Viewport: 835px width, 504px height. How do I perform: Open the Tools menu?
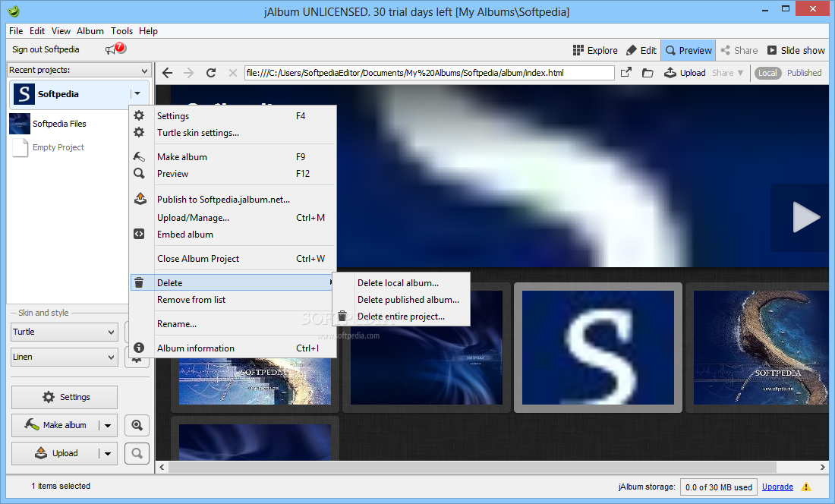coord(122,31)
